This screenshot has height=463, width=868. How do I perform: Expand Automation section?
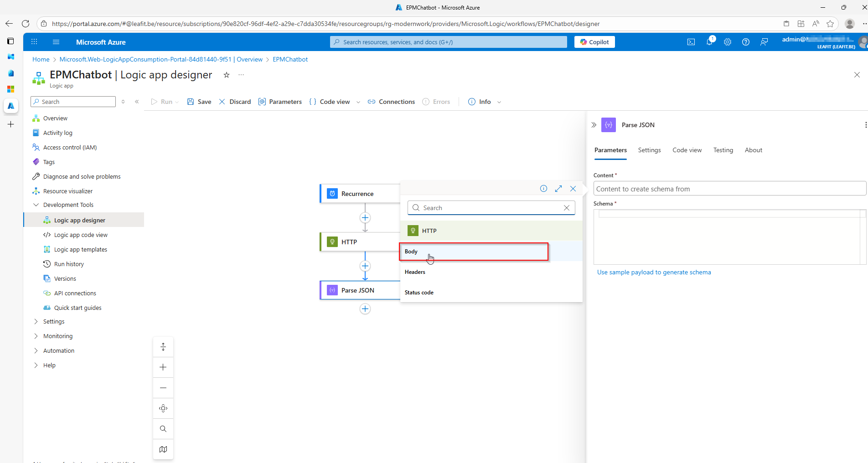coord(36,350)
